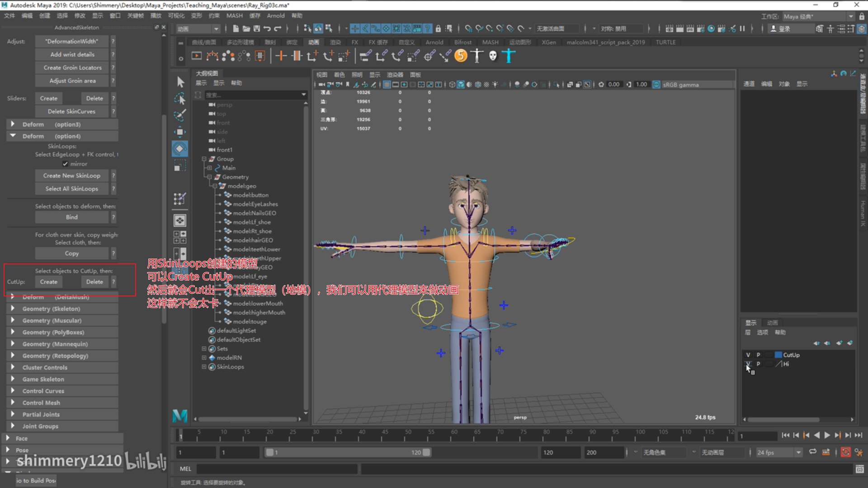Select the blue T-pose character shelf icon
The image size is (868, 488).
[509, 56]
